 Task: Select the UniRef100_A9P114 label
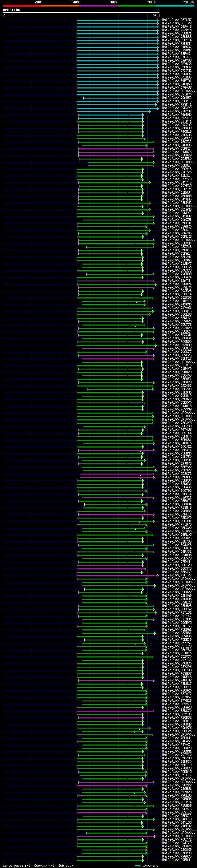point(177,40)
